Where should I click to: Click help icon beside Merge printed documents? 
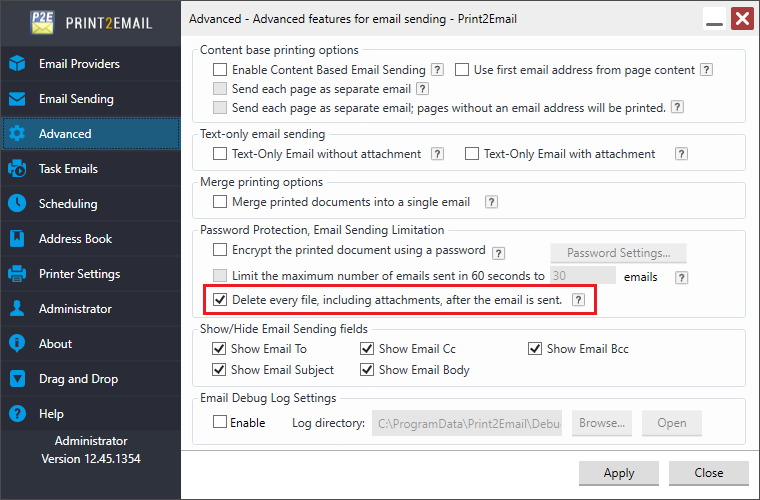[x=491, y=202]
